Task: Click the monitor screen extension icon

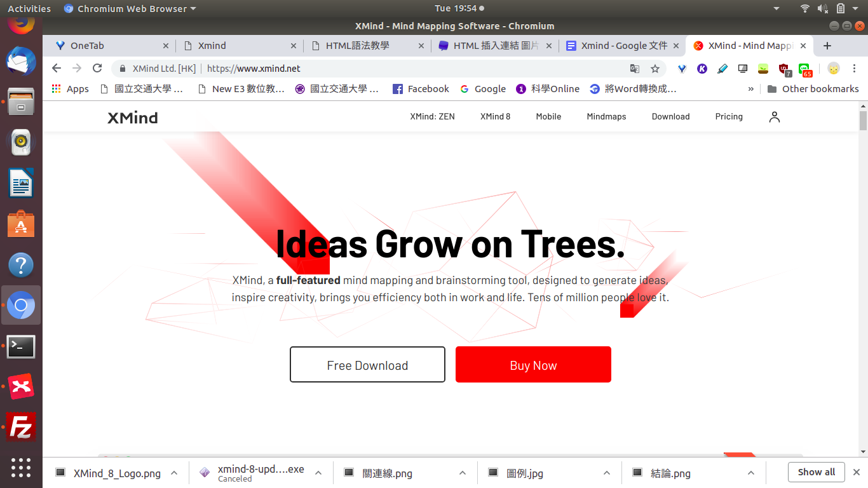Action: click(743, 69)
